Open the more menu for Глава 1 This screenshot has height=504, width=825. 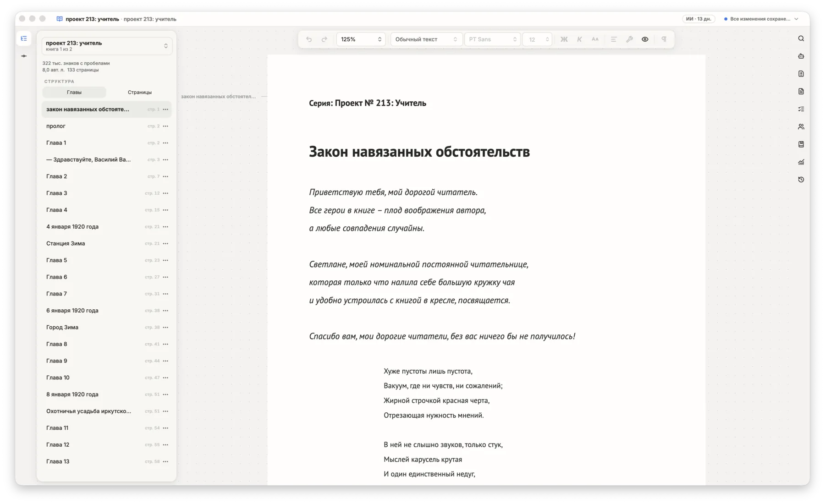[x=165, y=143]
